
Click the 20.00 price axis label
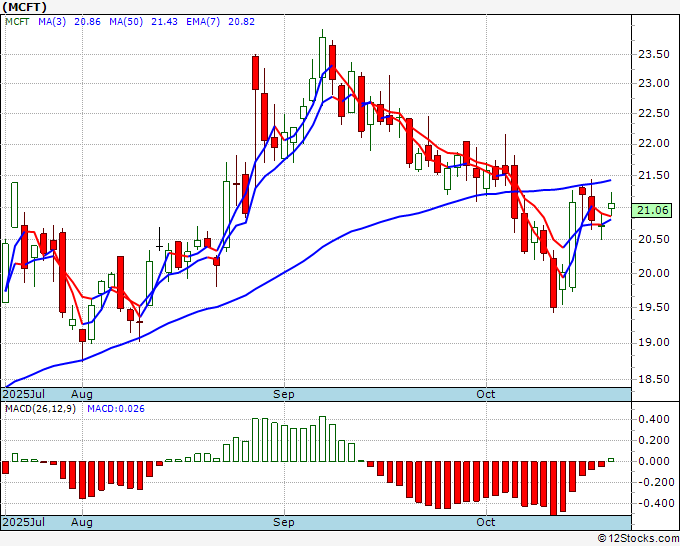pyautogui.click(x=654, y=273)
